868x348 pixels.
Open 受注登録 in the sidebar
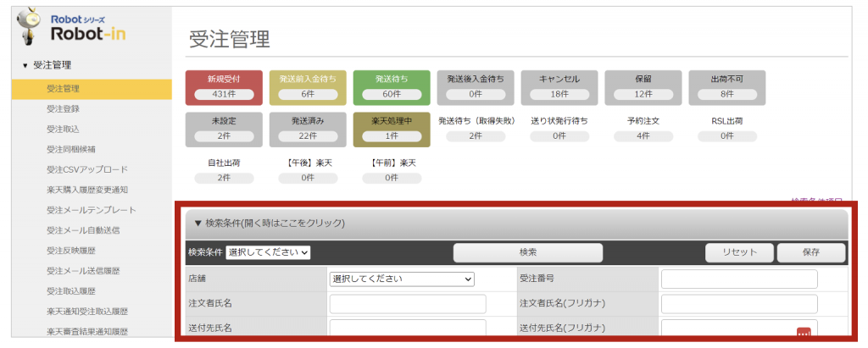[x=64, y=108]
